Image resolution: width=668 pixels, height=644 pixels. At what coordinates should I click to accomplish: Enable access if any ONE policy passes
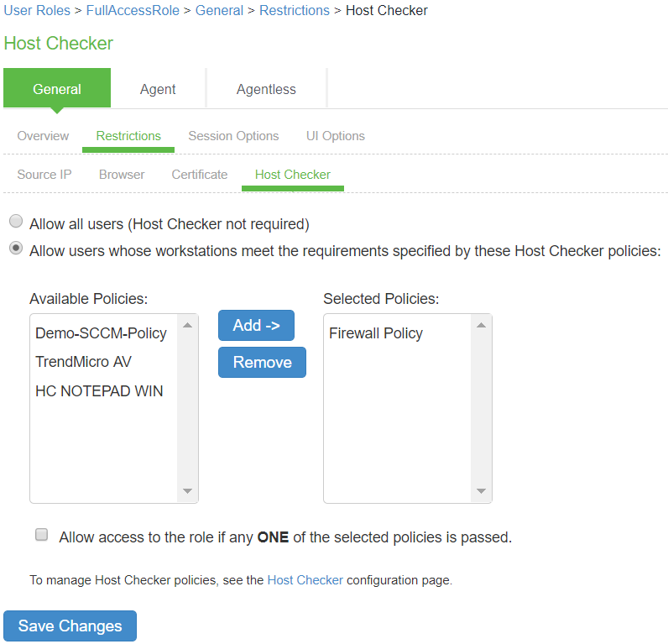pyautogui.click(x=41, y=535)
